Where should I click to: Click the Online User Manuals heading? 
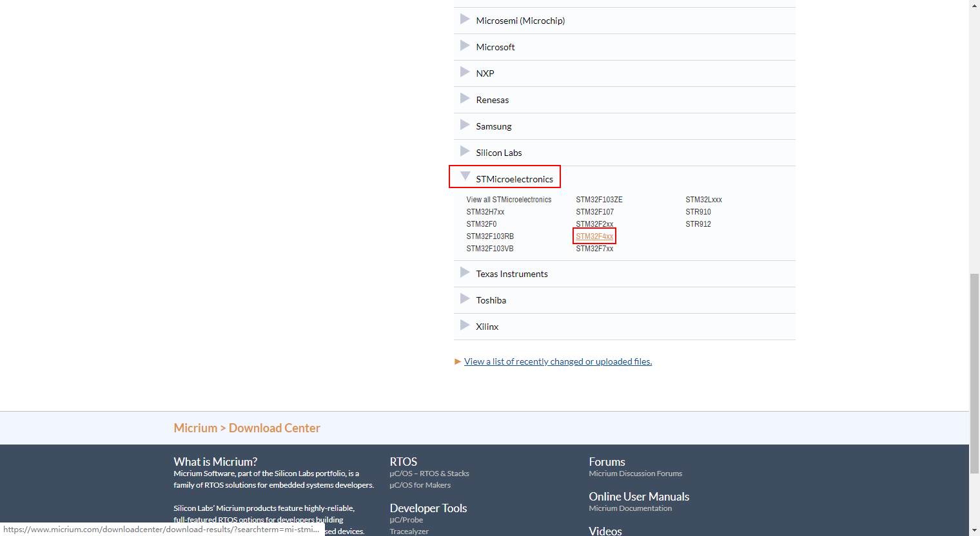[x=639, y=497]
